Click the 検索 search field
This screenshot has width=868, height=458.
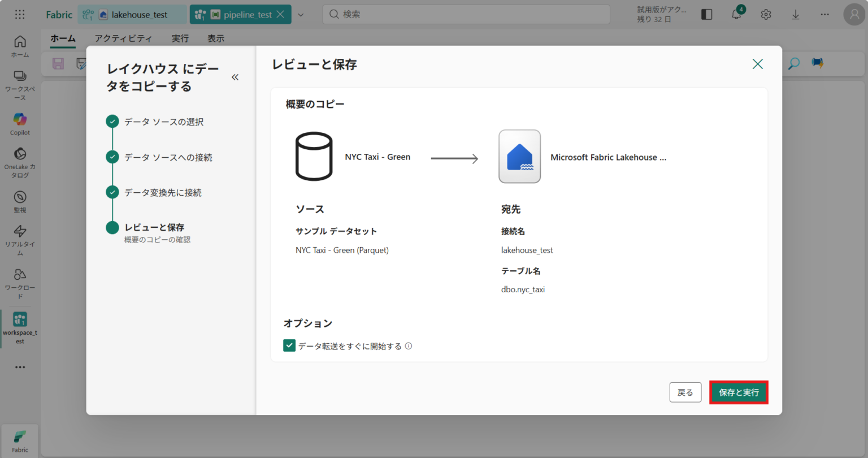[x=466, y=15]
